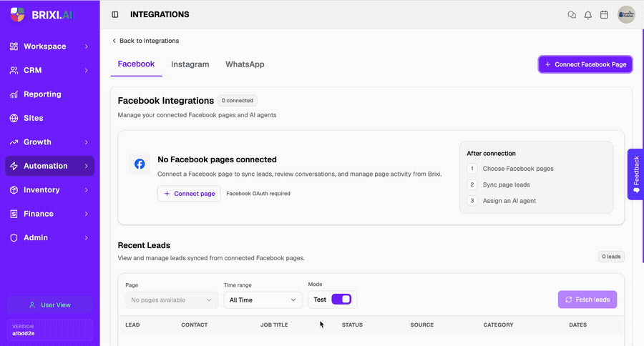The height and width of the screenshot is (346, 644).
Task: Expand the Finance menu chevron
Action: coord(87,214)
